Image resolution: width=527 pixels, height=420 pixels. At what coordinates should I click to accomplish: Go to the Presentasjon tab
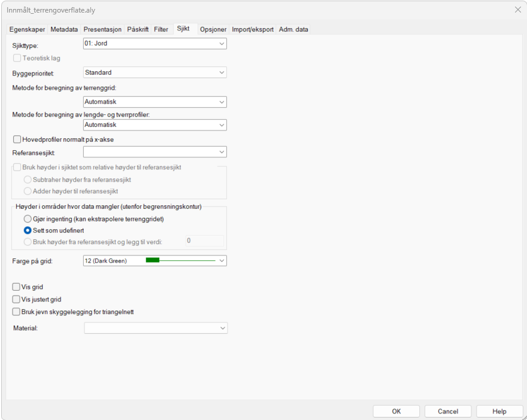(x=102, y=29)
